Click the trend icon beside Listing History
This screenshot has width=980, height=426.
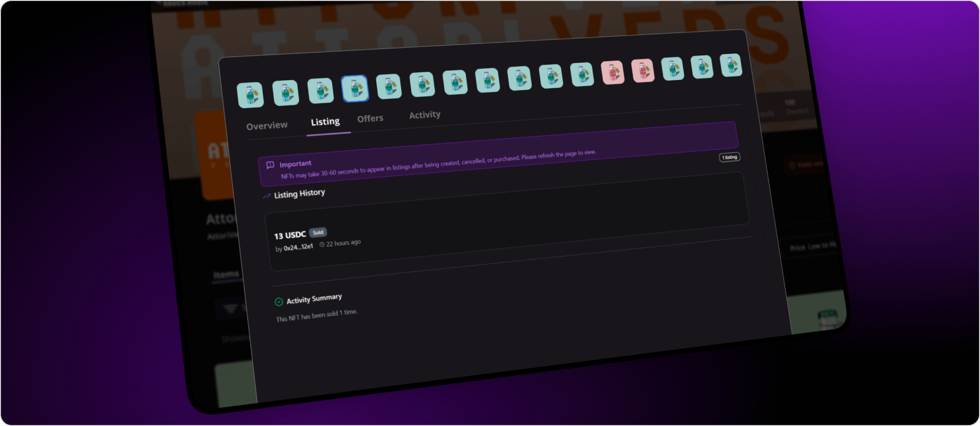coord(266,196)
